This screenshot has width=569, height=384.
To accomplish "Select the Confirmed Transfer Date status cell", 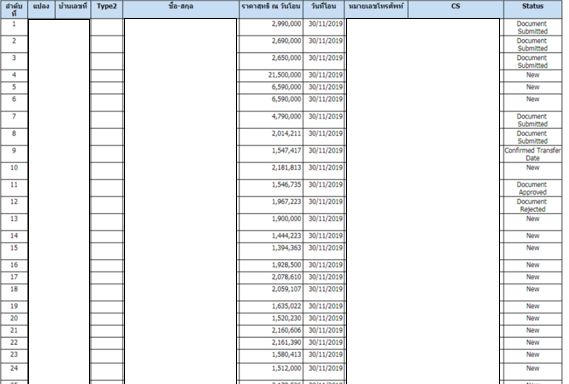I will tap(532, 154).
